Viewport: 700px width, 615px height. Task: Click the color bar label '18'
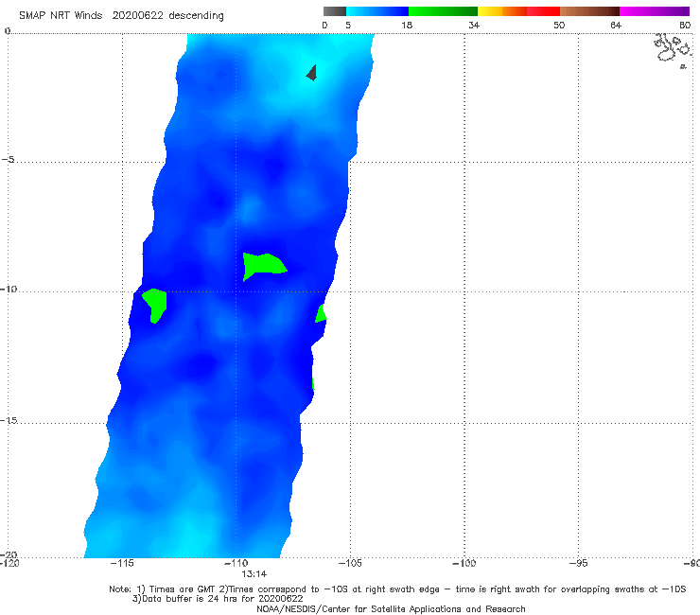point(406,26)
